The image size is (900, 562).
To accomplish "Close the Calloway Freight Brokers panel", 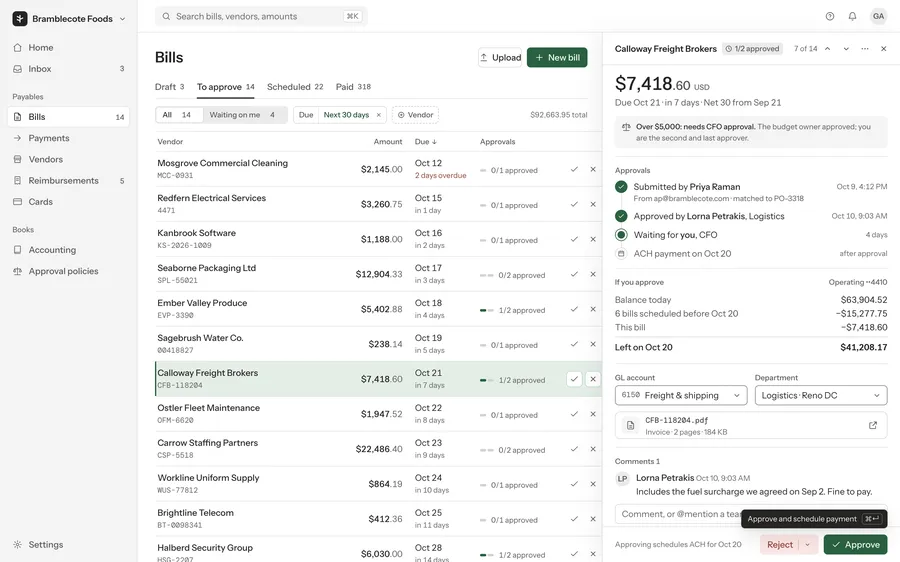I will [x=884, y=49].
